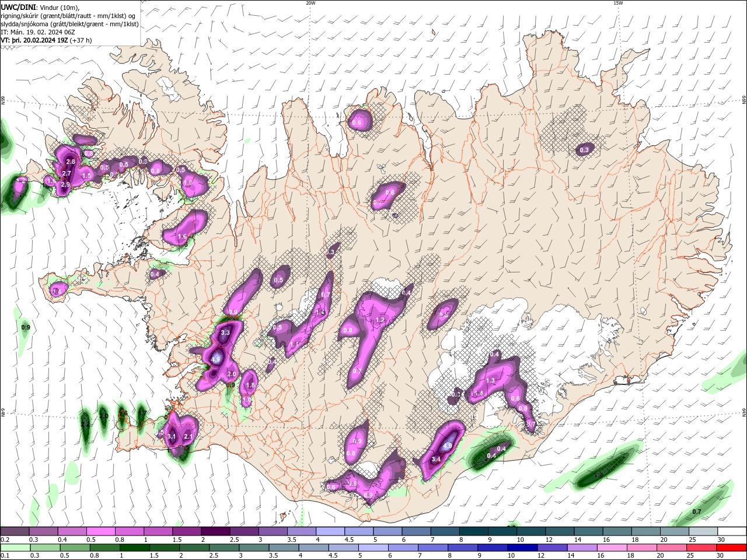Viewport: 747px width, 560px height.
Task: Click the 1.8 snow value label
Action: tap(251, 385)
